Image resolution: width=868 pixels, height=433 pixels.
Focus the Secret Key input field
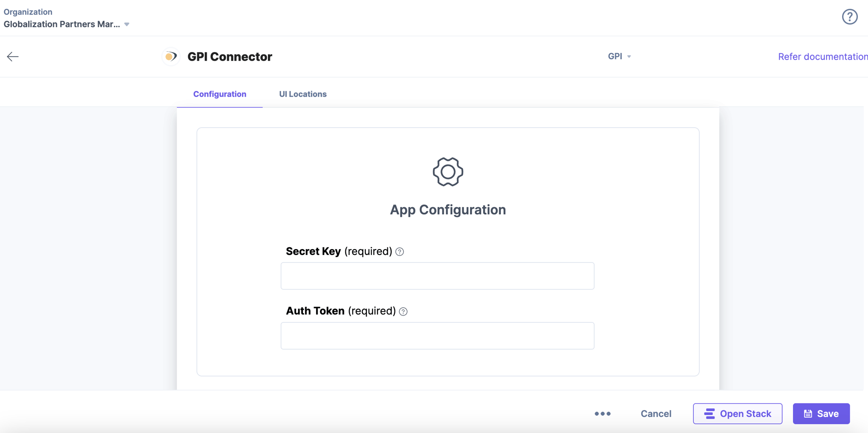pyautogui.click(x=437, y=276)
